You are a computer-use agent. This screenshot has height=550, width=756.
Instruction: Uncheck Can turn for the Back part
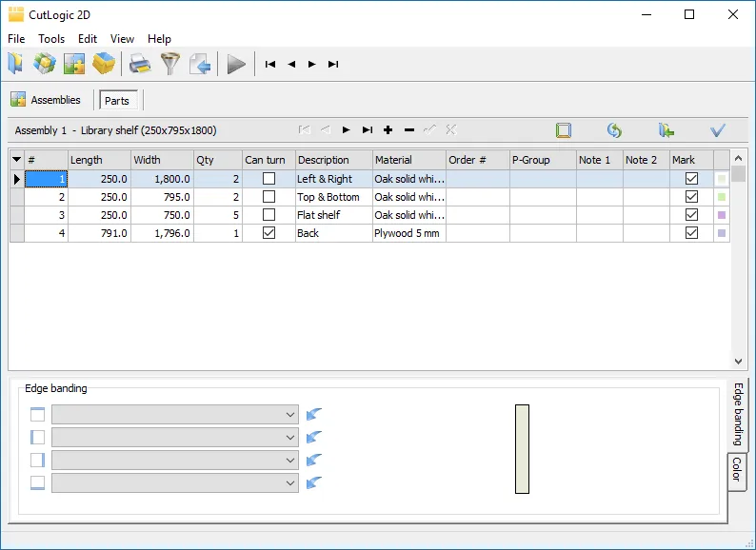point(269,233)
